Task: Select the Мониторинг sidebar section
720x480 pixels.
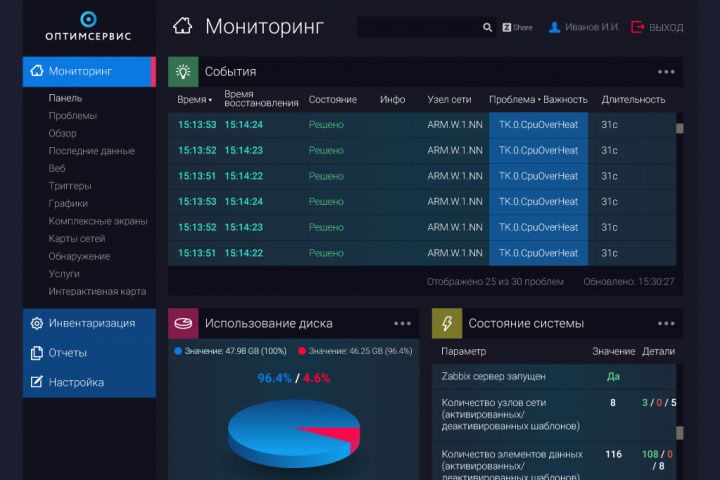Action: click(x=89, y=72)
